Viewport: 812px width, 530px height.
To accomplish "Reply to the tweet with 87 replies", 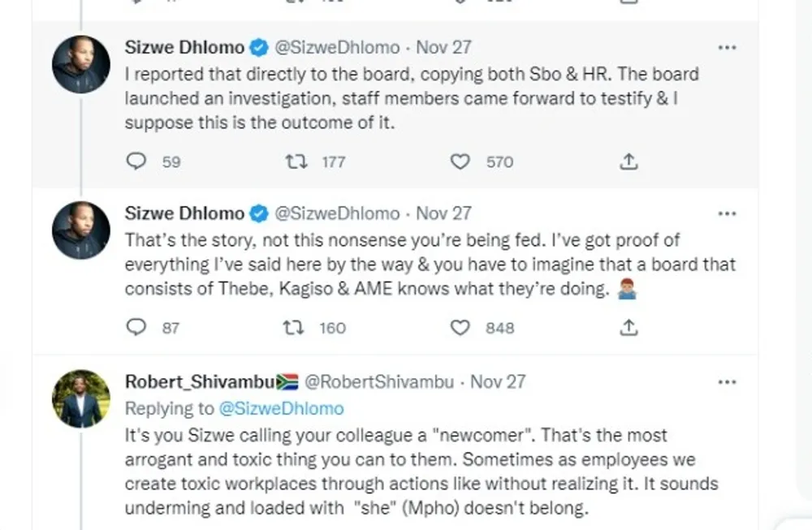I will [136, 327].
